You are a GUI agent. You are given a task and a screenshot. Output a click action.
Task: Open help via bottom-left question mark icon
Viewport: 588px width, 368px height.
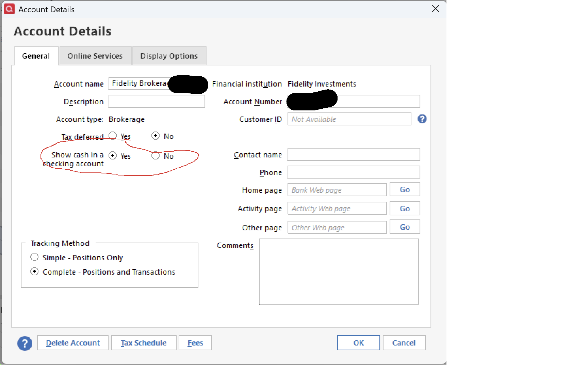pyautogui.click(x=25, y=343)
